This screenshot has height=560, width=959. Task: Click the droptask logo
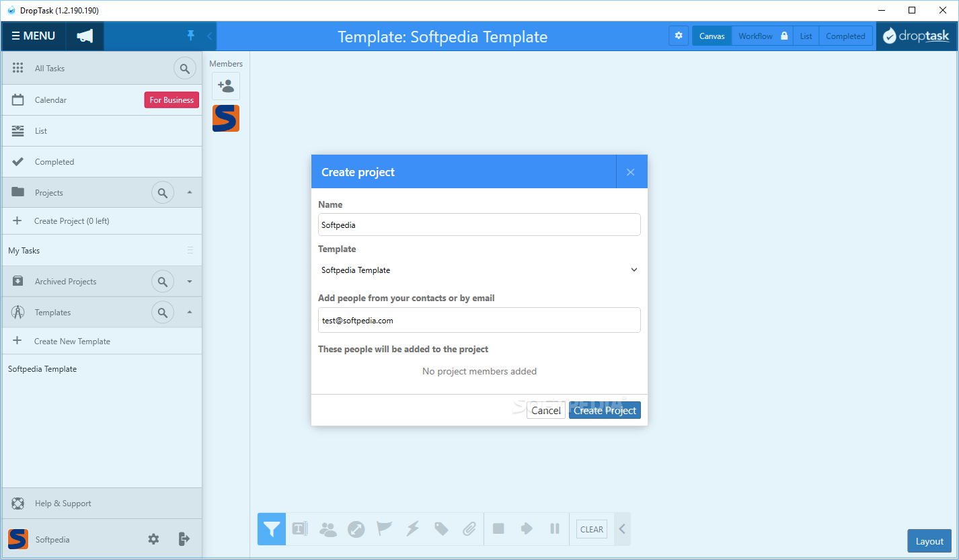coord(916,36)
